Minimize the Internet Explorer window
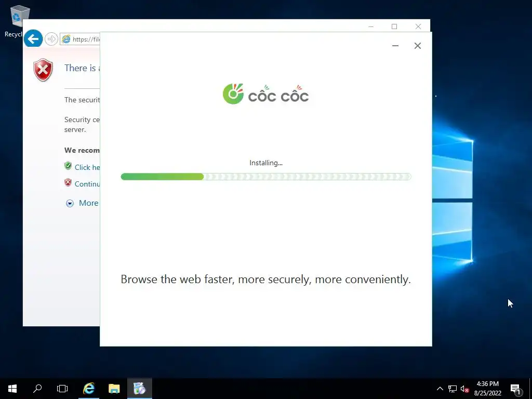This screenshot has width=532, height=399. (371, 26)
